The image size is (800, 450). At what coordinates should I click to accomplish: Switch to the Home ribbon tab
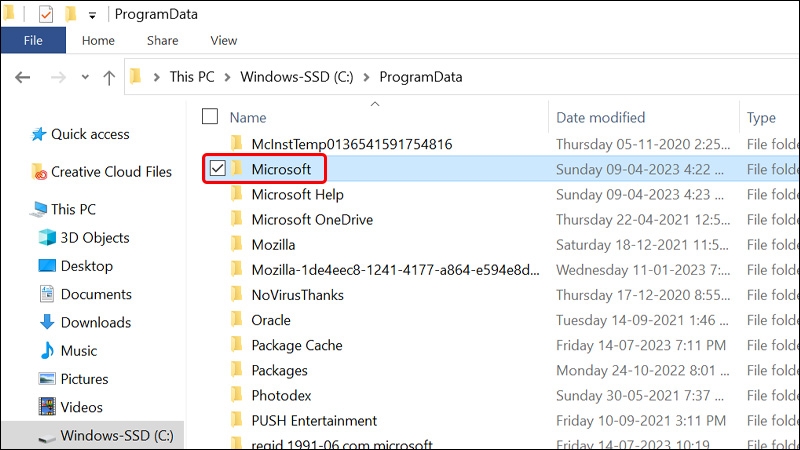[98, 40]
